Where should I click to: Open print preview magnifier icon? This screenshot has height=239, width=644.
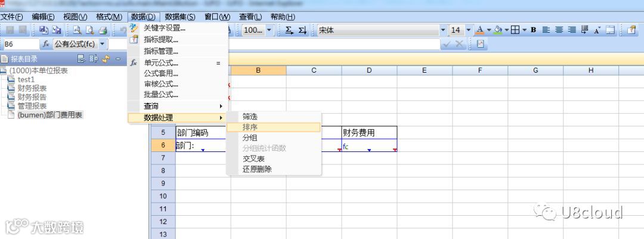77,30
